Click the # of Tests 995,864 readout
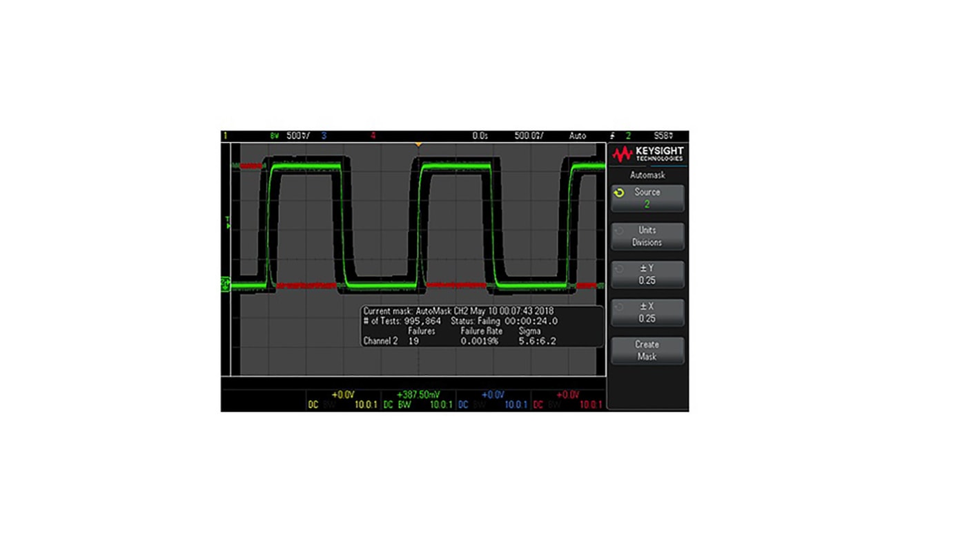The width and height of the screenshot is (980, 551). point(402,321)
